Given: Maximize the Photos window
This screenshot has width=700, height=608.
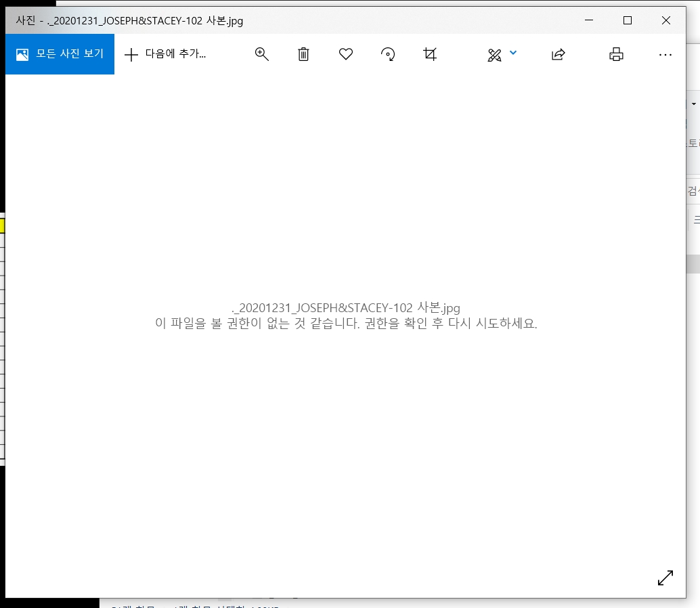Looking at the screenshot, I should pyautogui.click(x=628, y=20).
